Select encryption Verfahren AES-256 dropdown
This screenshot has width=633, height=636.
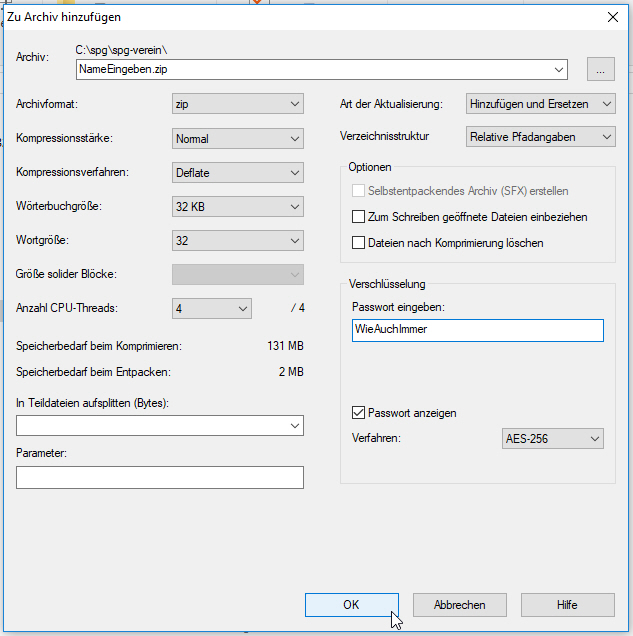(x=551, y=439)
